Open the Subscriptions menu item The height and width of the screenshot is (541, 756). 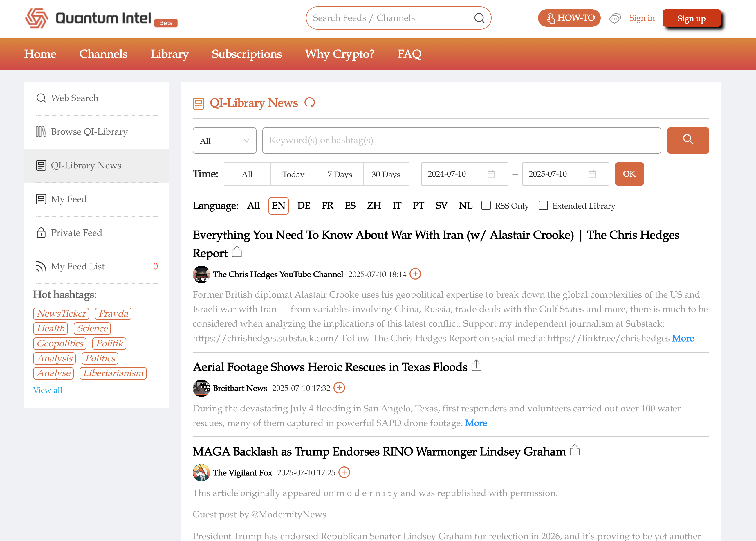[x=247, y=54]
